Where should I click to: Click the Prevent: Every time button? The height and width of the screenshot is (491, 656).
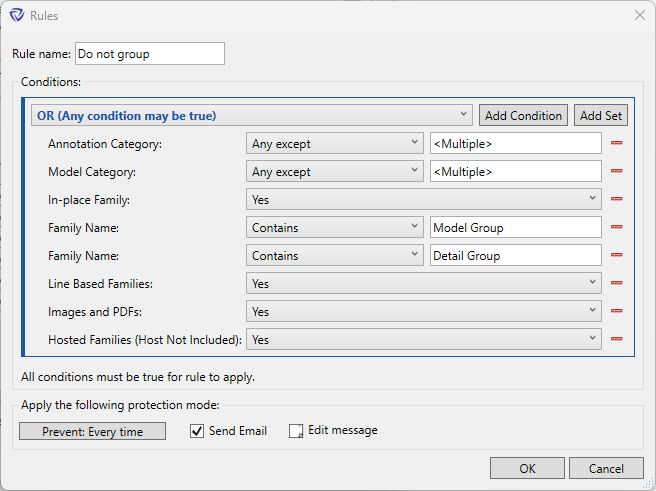[x=92, y=431]
